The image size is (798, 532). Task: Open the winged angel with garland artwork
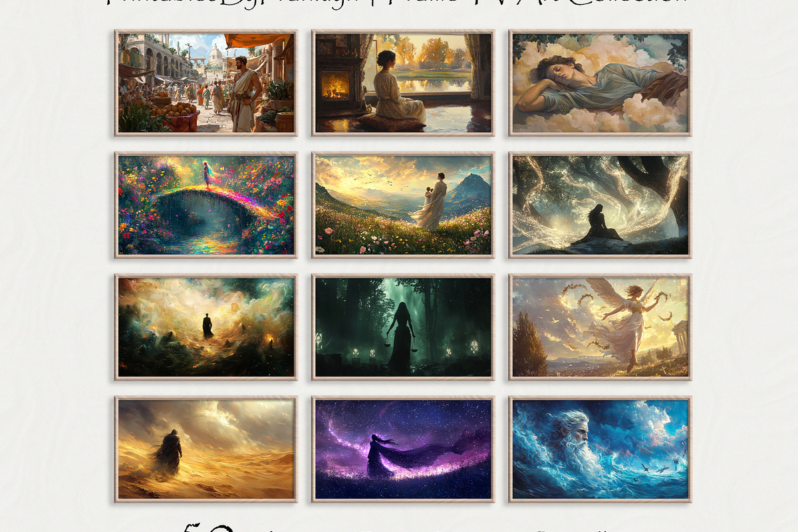[600, 327]
